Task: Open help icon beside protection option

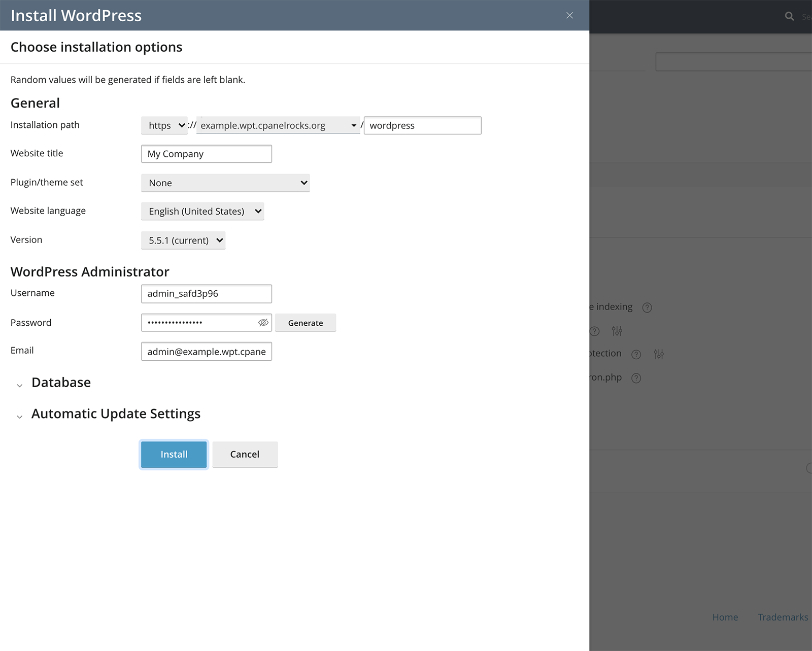Action: (x=636, y=354)
